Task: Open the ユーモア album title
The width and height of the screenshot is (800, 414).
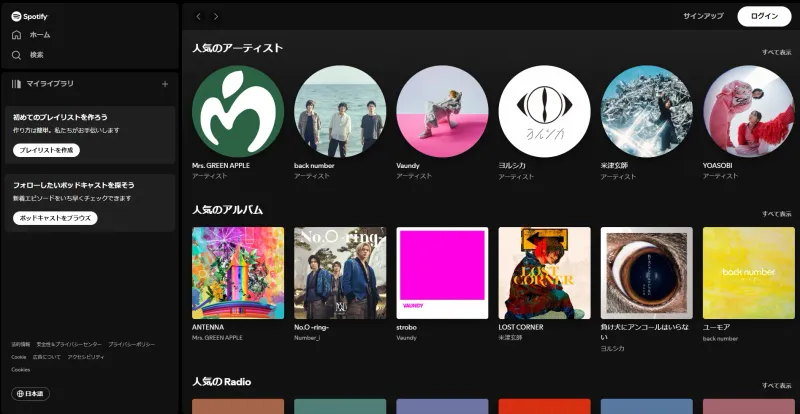Action: [716, 327]
